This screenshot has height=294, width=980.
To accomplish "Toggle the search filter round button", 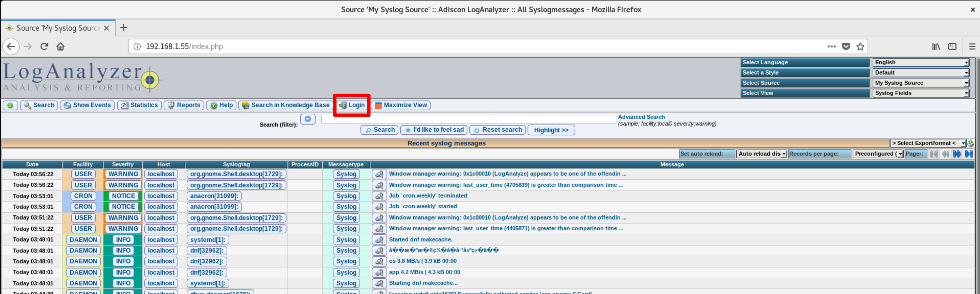I will click(x=307, y=119).
